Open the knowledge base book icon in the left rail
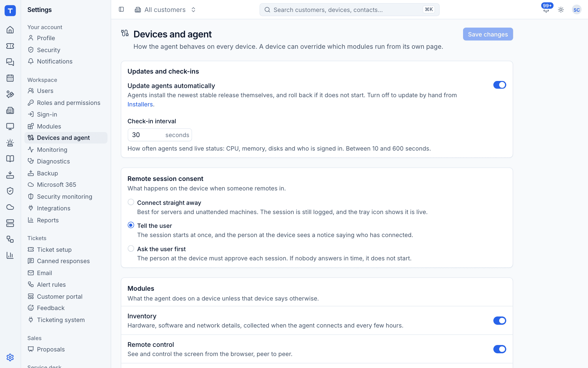The image size is (588, 368). pos(10,159)
